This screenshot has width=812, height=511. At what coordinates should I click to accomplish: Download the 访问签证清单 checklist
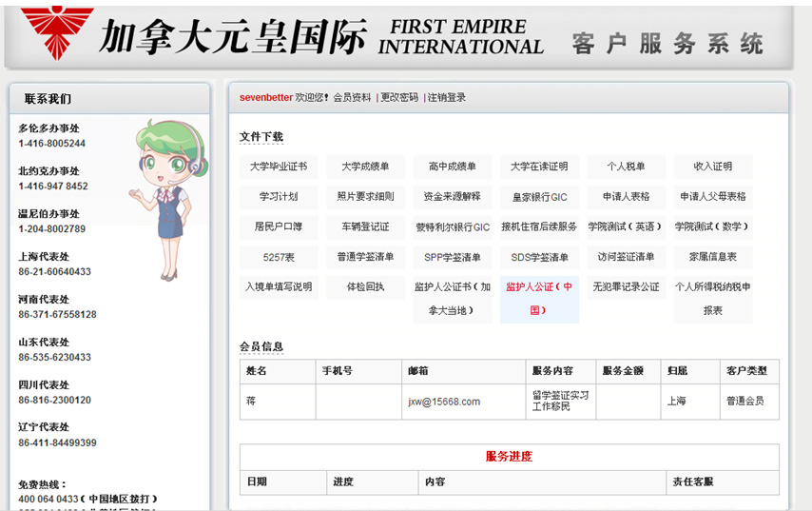[x=626, y=257]
